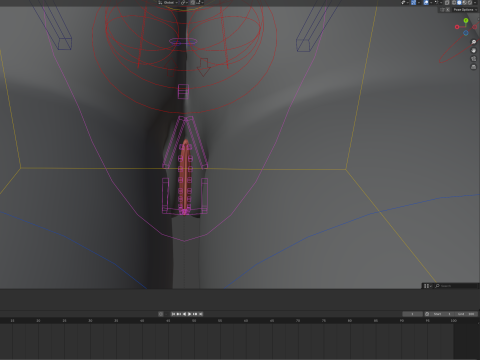Expand the Pose Options dropdown
Image resolution: width=480 pixels, height=360 pixels.
pyautogui.click(x=465, y=9)
